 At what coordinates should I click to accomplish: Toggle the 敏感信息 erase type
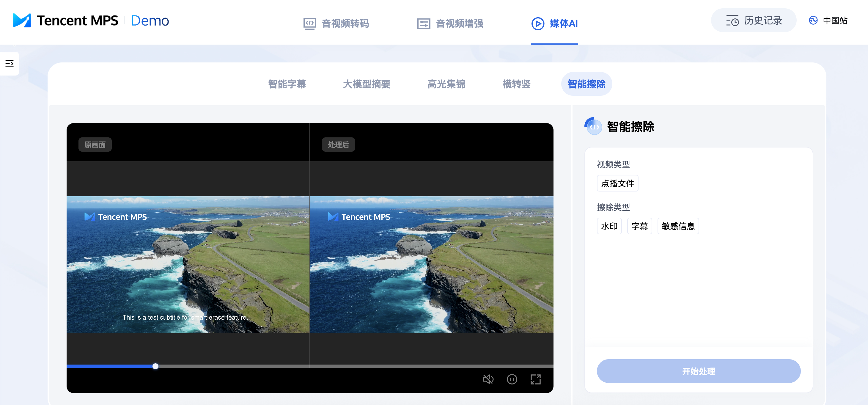click(x=678, y=226)
